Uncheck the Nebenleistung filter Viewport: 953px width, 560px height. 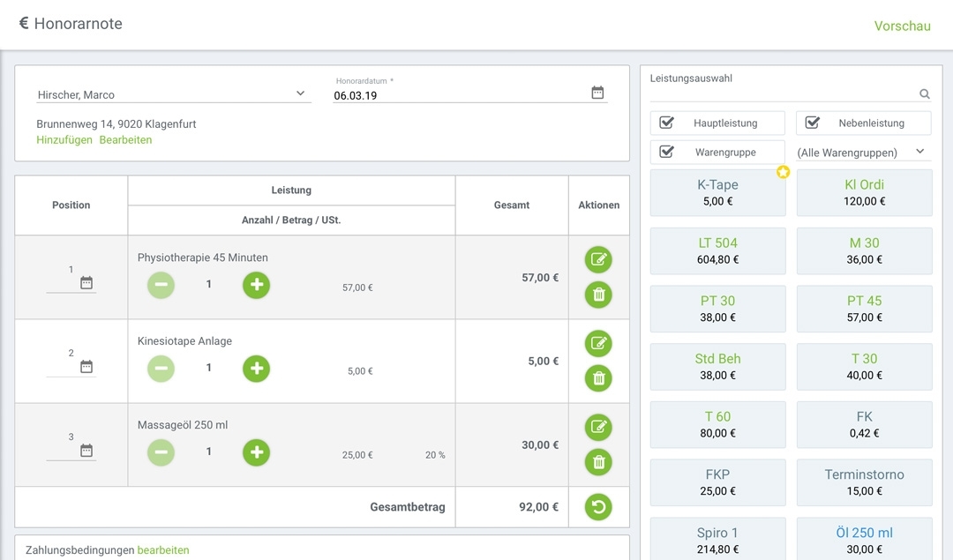point(813,123)
